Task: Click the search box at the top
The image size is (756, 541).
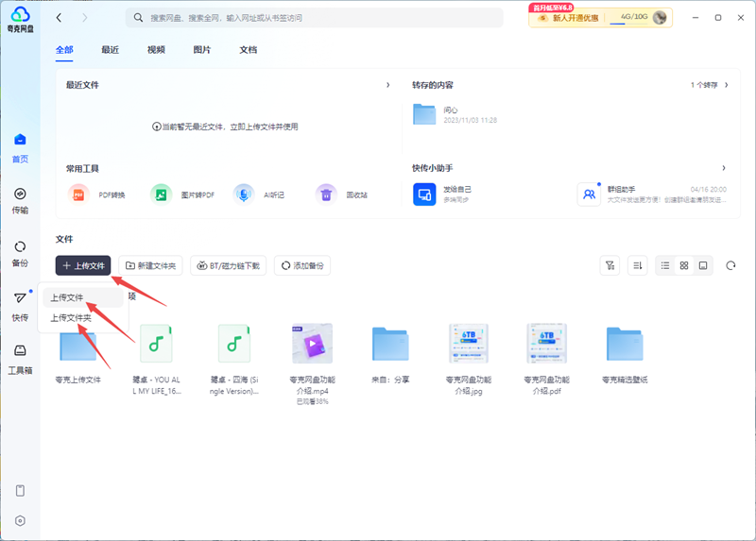Action: [x=321, y=18]
